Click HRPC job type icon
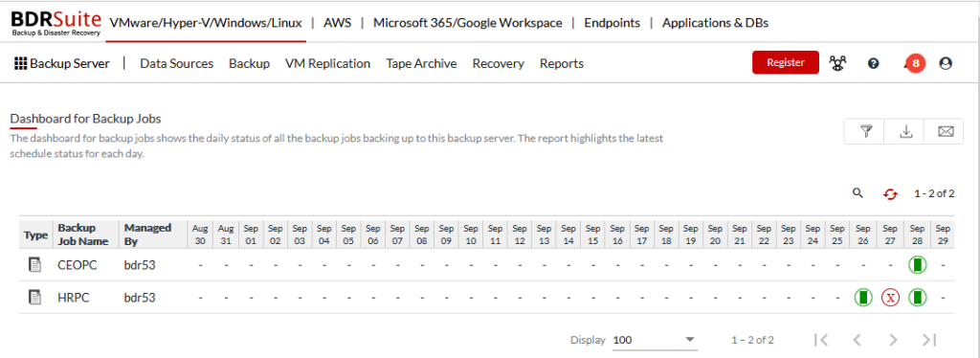 [x=35, y=298]
